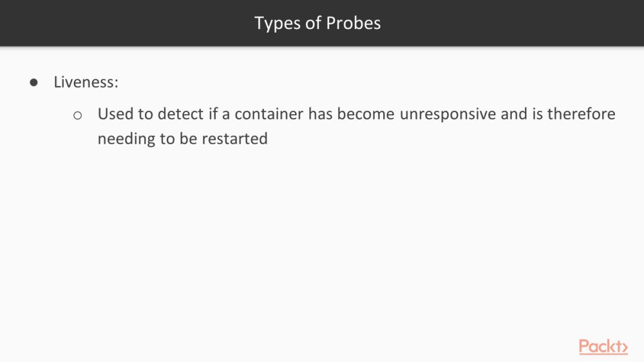Viewport: 644px width, 362px height.
Task: Click the hollow circle sub-bullet marker
Action: 78,115
